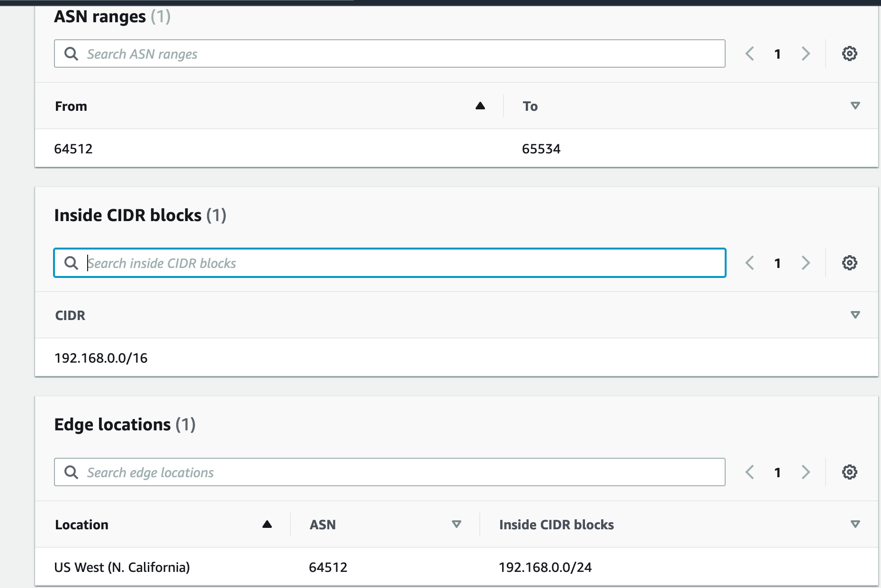Image resolution: width=881 pixels, height=588 pixels.
Task: Toggle sort on Location column header
Action: [x=267, y=524]
